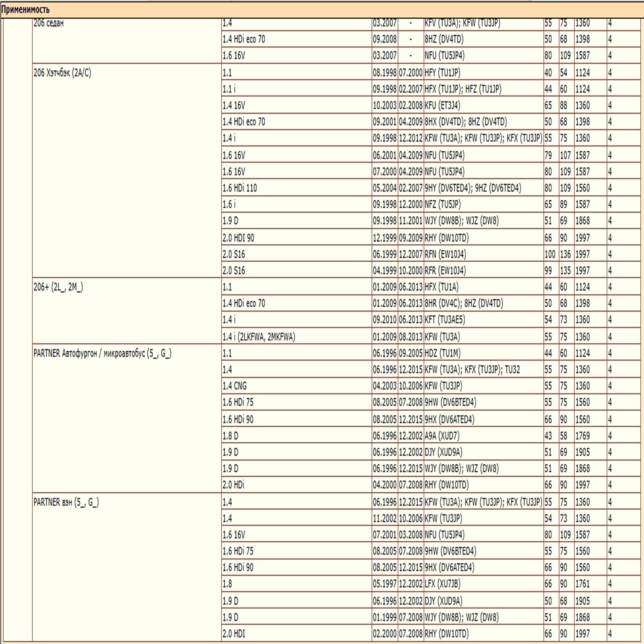Select PARTNER Автофургон / микроавтобус model cell
The height and width of the screenshot is (644, 644).
[102, 353]
